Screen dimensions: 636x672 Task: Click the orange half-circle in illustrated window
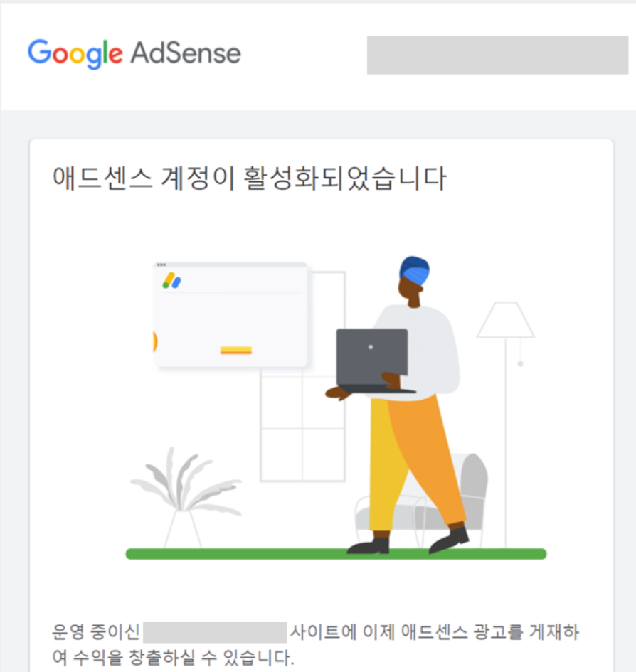point(155,341)
